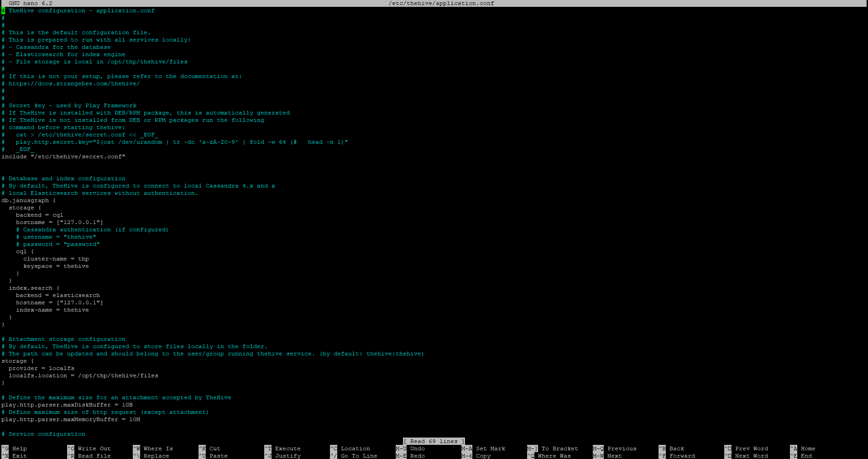Click the 'cluster-name = thp' line
The width and height of the screenshot is (868, 459).
coord(56,259)
